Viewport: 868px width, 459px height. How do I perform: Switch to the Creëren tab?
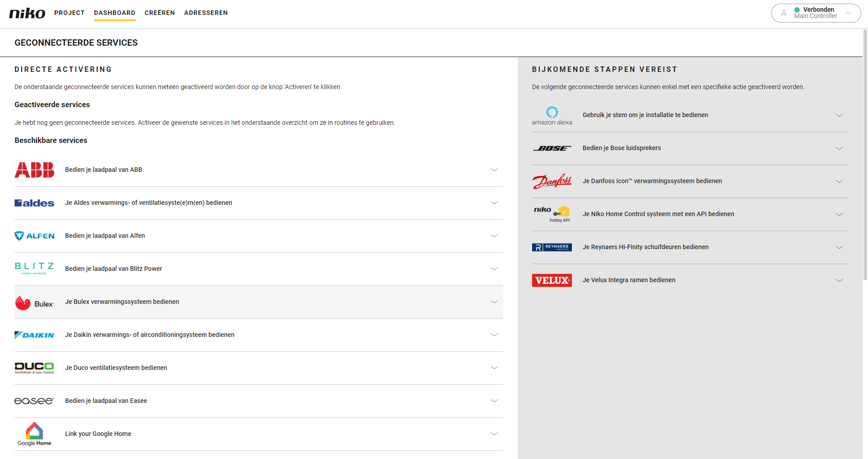point(160,13)
